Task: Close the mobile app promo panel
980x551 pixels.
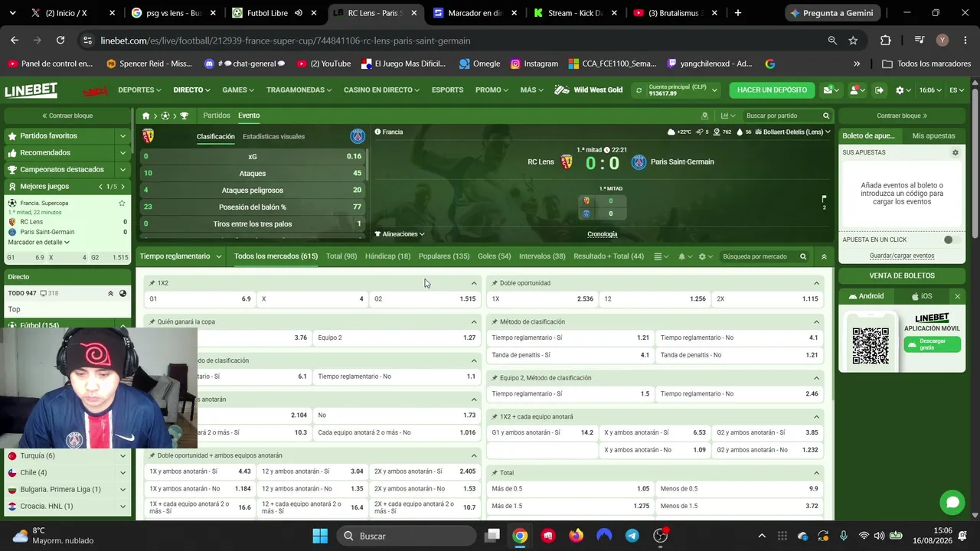Action: click(x=957, y=296)
